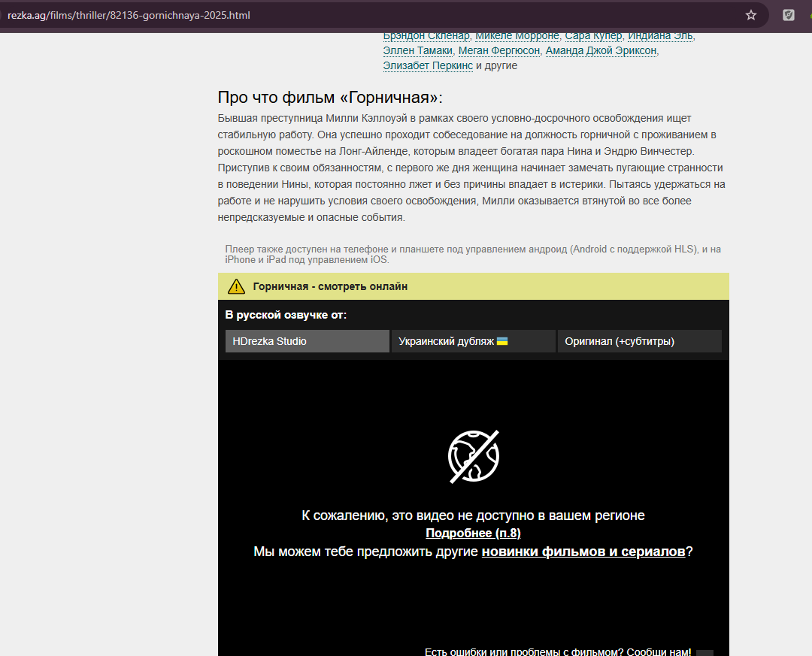
Task: Click the note about Плеер также доступен на телефоне
Action: (x=473, y=254)
